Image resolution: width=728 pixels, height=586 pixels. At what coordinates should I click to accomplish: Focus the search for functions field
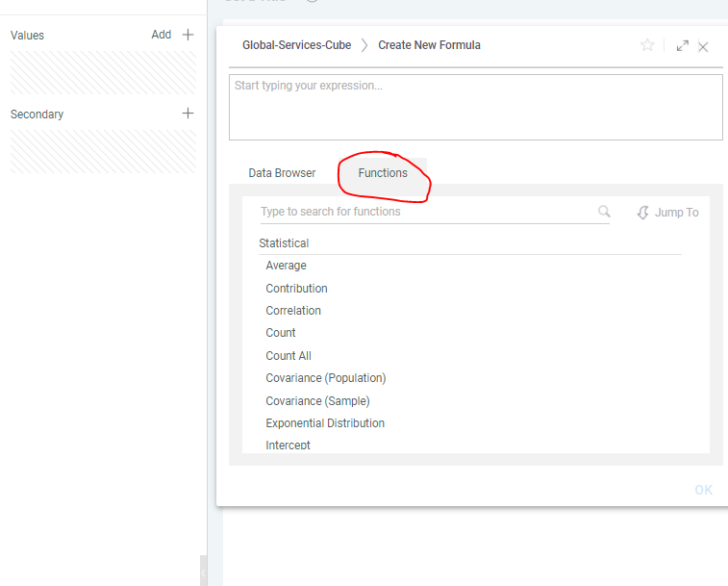(x=427, y=212)
